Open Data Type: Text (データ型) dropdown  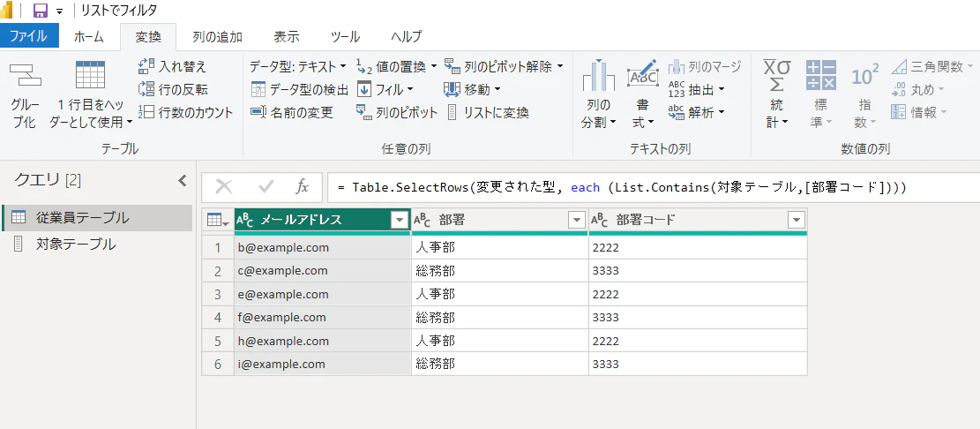pyautogui.click(x=298, y=66)
